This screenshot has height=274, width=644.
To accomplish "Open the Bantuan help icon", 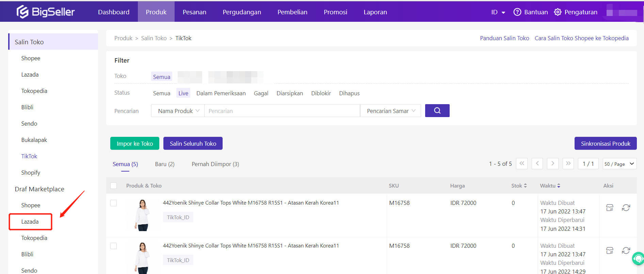I will [x=517, y=12].
